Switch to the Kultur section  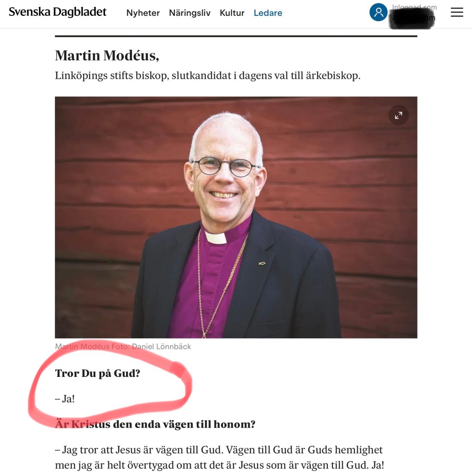tap(232, 13)
